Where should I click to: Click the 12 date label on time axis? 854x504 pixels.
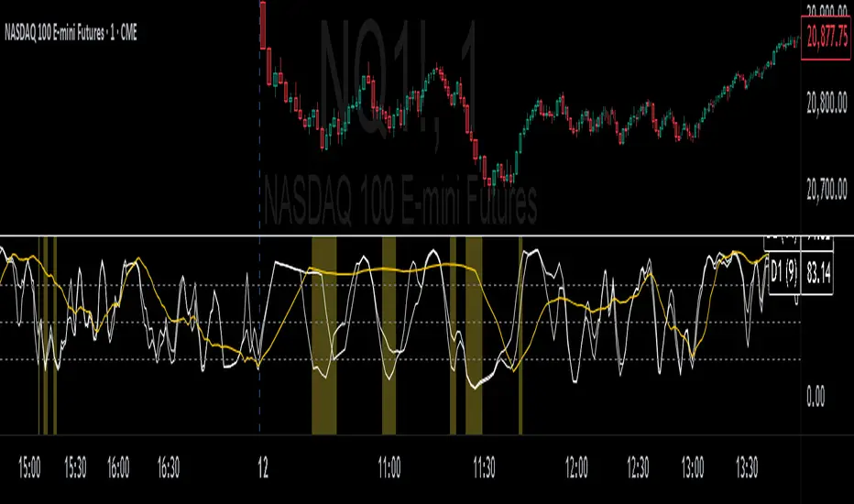coord(263,467)
